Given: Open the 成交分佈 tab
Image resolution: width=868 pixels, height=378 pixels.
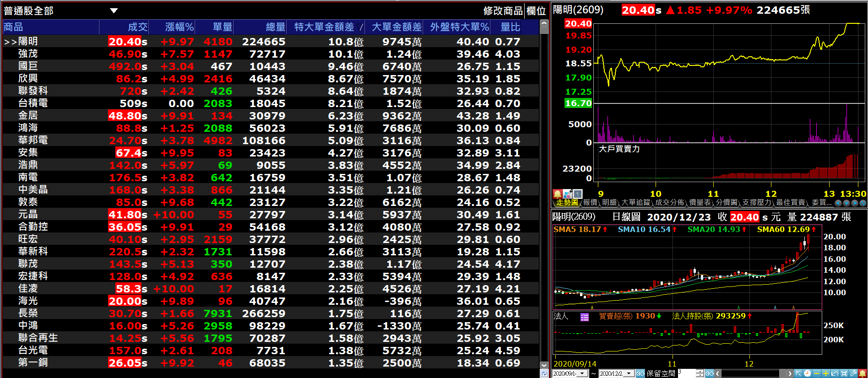Looking at the screenshot, I should click(669, 203).
